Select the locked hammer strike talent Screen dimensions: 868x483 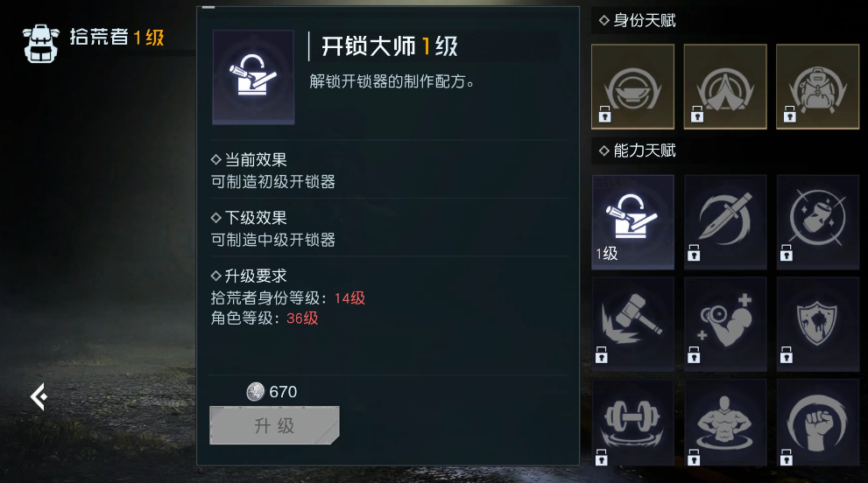point(632,325)
